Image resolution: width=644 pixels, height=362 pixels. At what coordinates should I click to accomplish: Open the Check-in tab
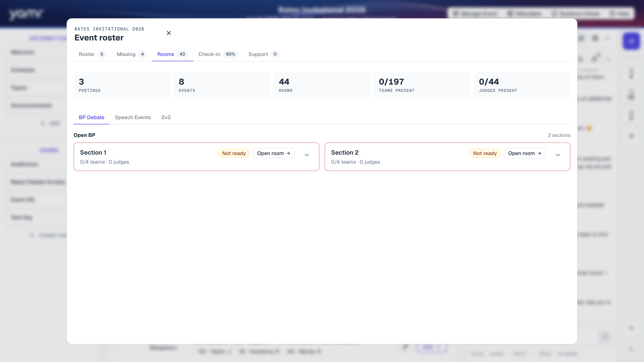218,54
